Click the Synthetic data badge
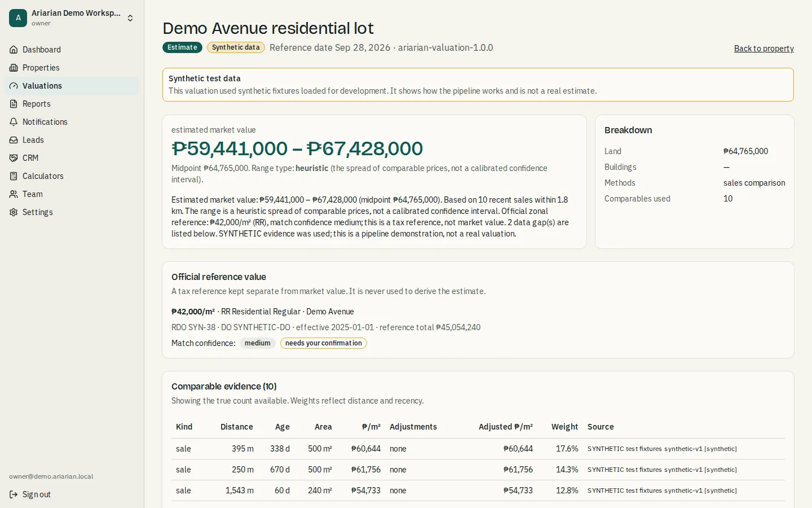Image resolution: width=812 pixels, height=508 pixels. pyautogui.click(x=236, y=47)
